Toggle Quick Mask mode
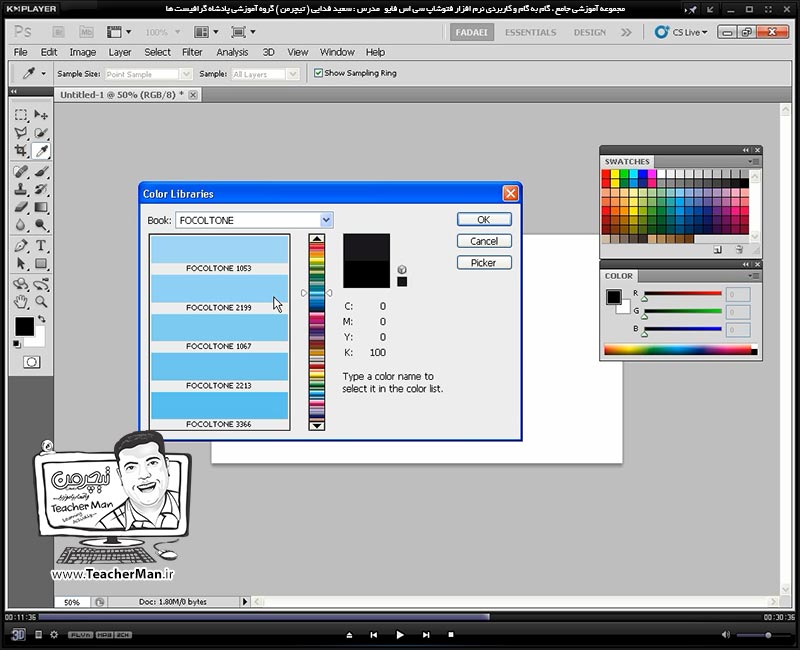Viewport: 800px width, 650px height. point(31,362)
